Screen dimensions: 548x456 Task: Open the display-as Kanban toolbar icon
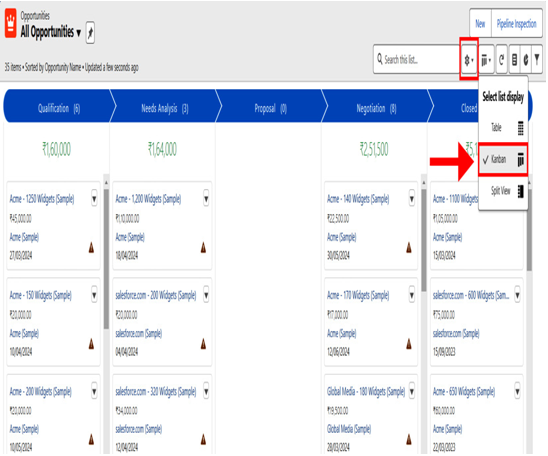[x=486, y=60]
